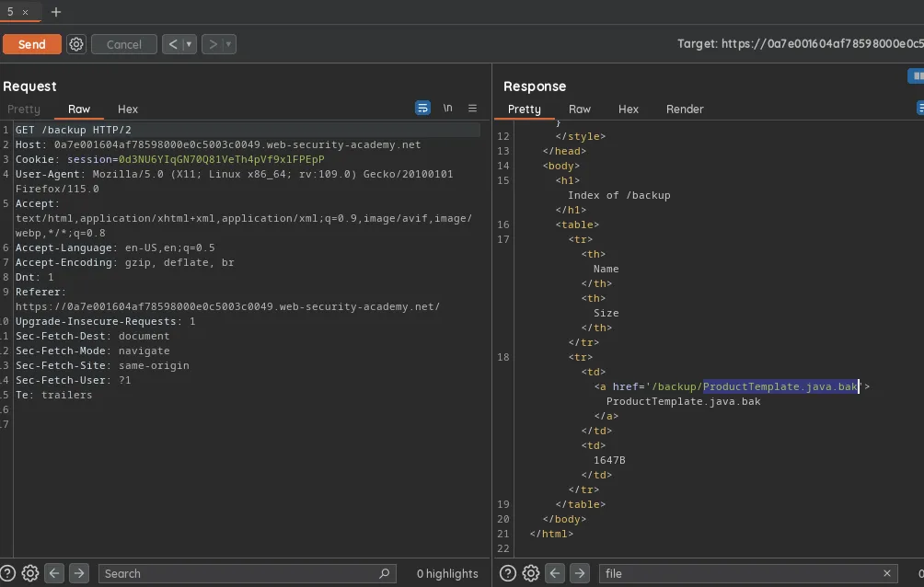Switch request view to Pretty tab
Screen dimensions: 924x587
tap(24, 109)
